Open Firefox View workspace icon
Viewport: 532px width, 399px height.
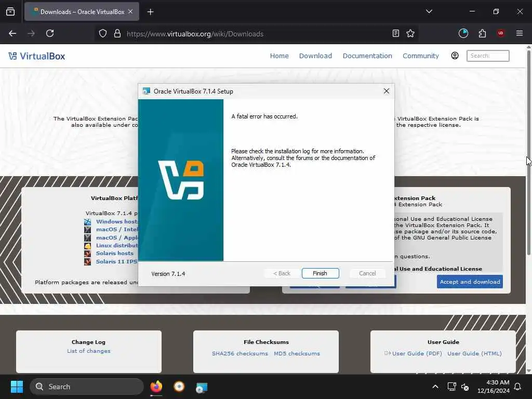(x=10, y=11)
